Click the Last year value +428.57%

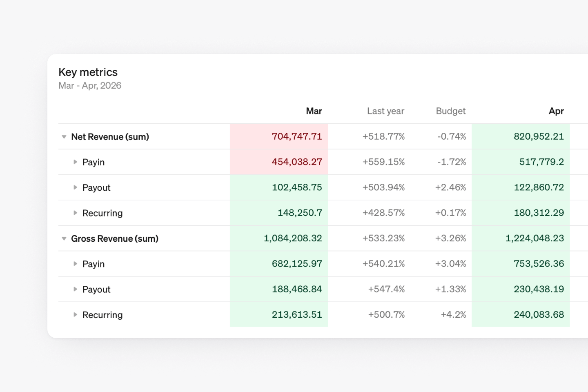(383, 213)
